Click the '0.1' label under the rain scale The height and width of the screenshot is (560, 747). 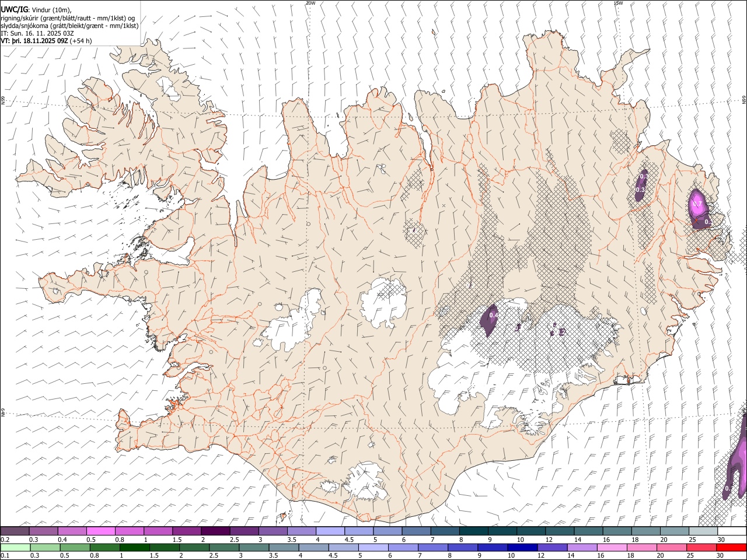pos(5,556)
